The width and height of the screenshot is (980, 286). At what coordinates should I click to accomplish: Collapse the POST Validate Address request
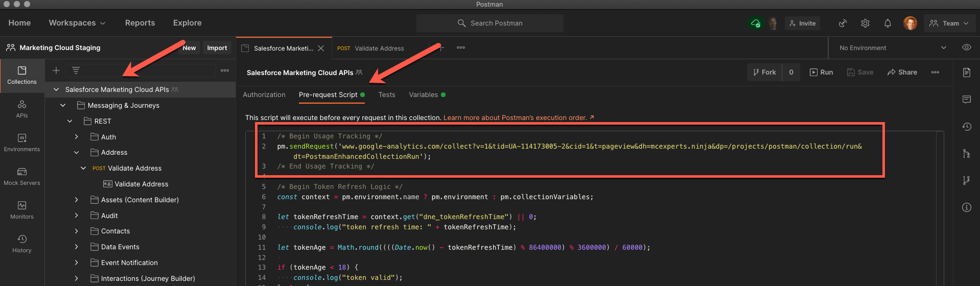click(83, 168)
